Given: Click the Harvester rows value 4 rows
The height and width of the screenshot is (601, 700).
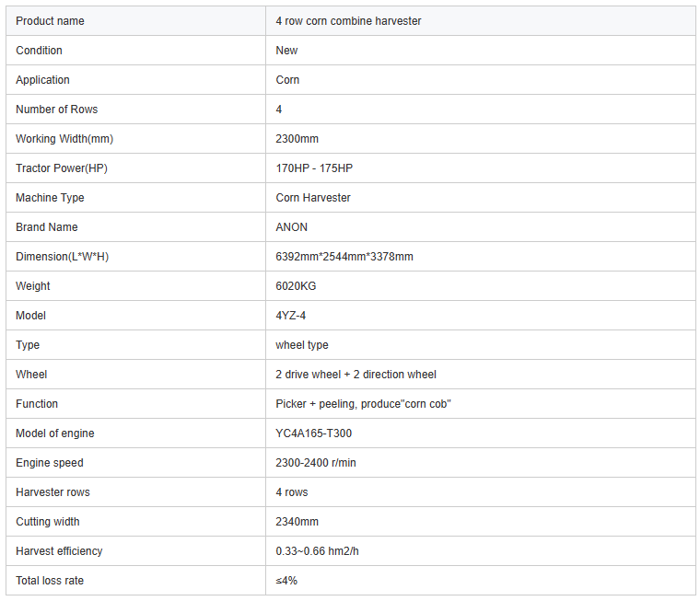Looking at the screenshot, I should (x=292, y=492).
